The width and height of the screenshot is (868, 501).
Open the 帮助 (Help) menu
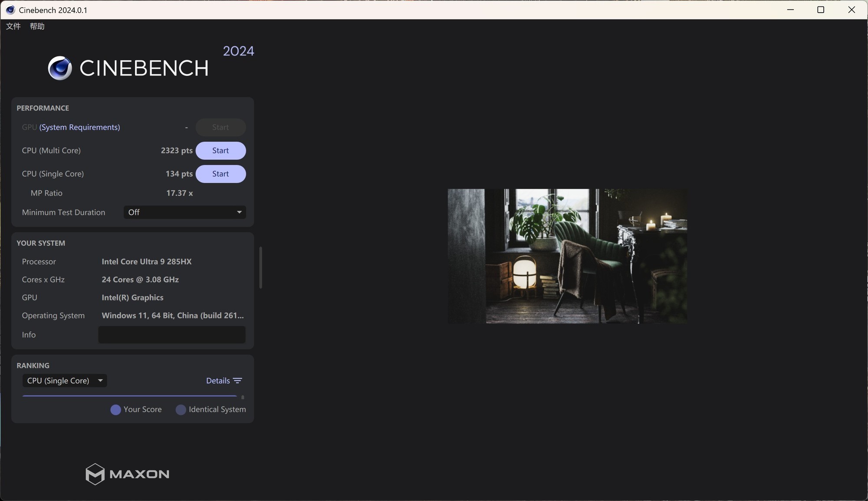click(x=37, y=26)
